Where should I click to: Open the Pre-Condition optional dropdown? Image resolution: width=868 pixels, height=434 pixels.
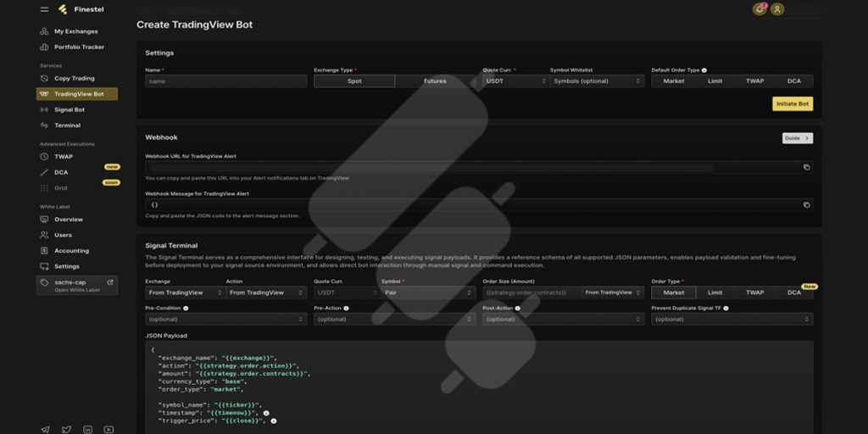pos(225,320)
